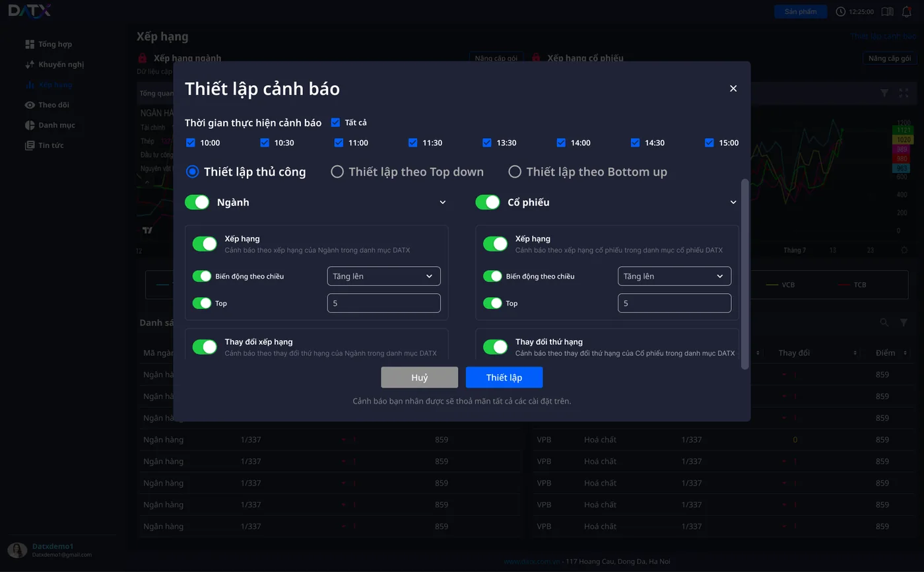This screenshot has height=572, width=924.
Task: Toggle the Top switch under Cổ phiếu
Action: [492, 303]
